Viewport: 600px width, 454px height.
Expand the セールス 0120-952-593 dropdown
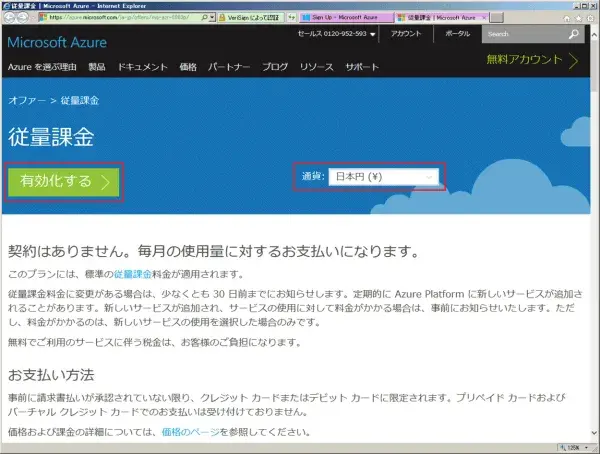click(x=336, y=34)
